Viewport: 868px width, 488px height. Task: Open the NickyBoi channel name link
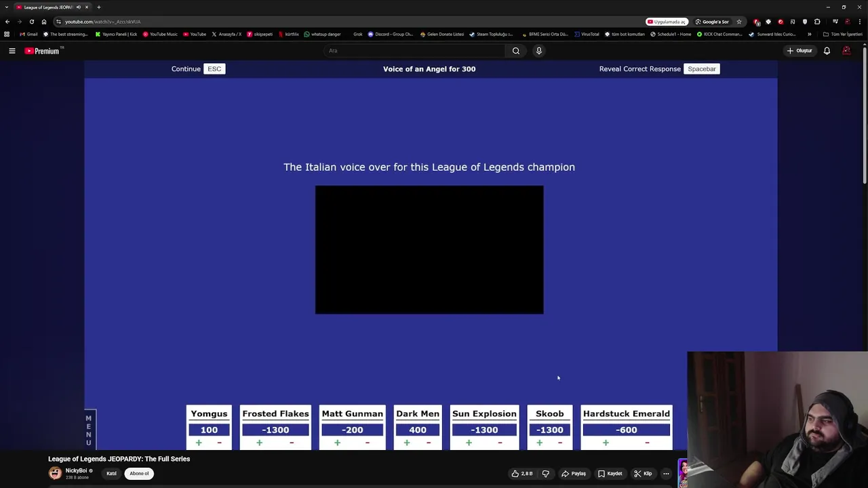[76, 470]
